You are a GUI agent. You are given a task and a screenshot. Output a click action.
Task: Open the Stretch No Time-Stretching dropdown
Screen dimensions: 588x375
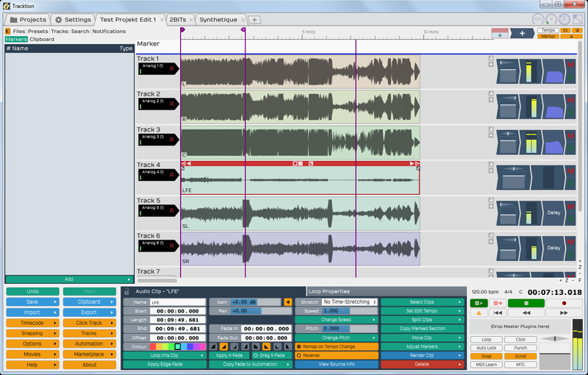(x=350, y=302)
